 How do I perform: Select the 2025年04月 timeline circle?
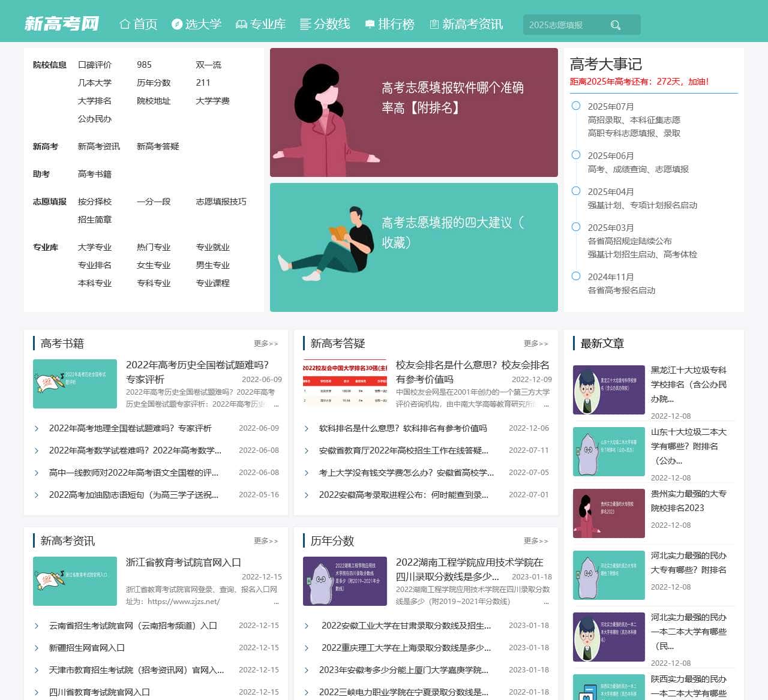point(575,191)
